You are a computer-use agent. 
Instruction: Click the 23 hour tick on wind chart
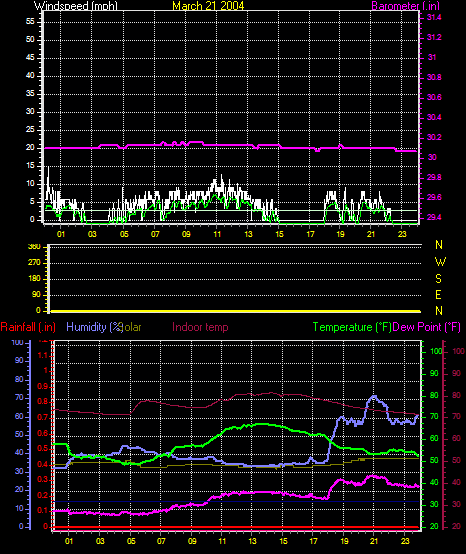[402, 234]
